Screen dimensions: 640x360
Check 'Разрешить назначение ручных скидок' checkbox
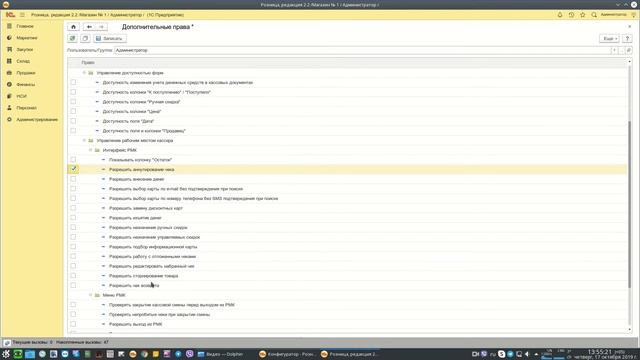click(73, 227)
